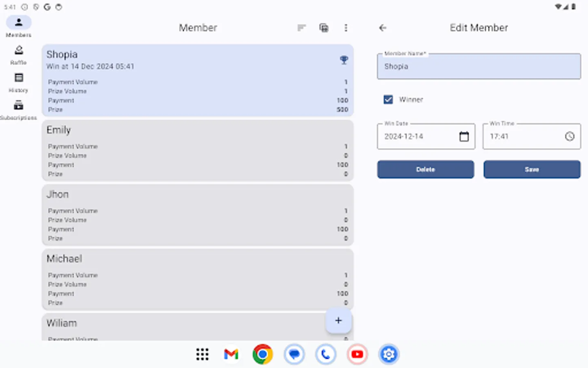Select the Emily member card
The image size is (588, 368).
click(198, 150)
